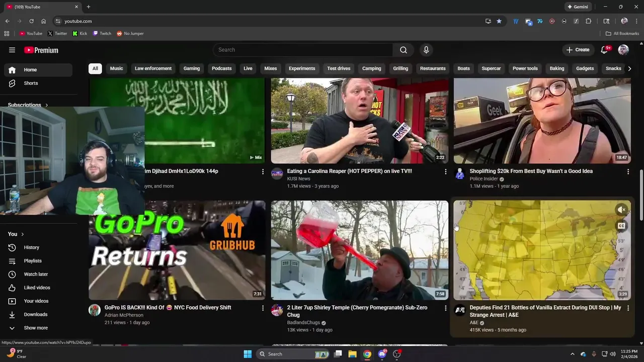Toggle captions on the preview video
The height and width of the screenshot is (362, 644).
(622, 226)
